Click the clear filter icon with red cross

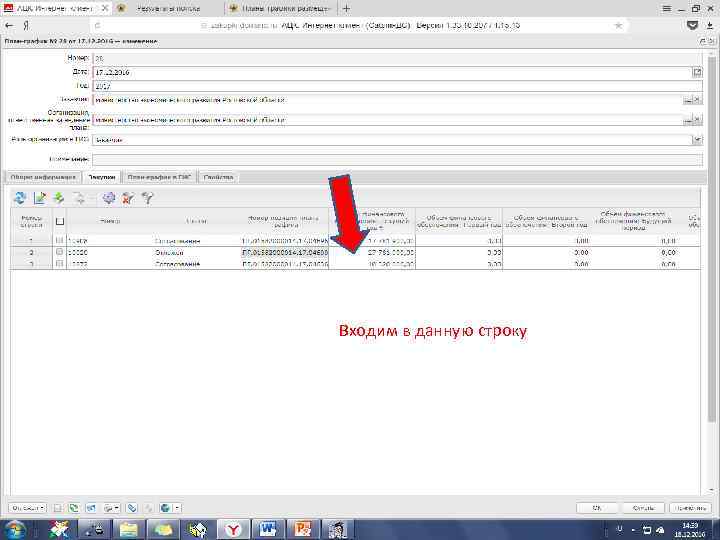(129, 198)
